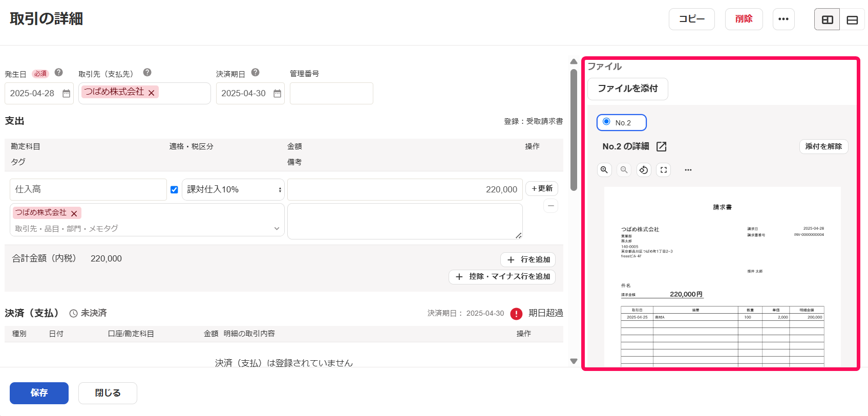This screenshot has height=416, width=868.
Task: Rotate the attached invoice image
Action: (644, 170)
